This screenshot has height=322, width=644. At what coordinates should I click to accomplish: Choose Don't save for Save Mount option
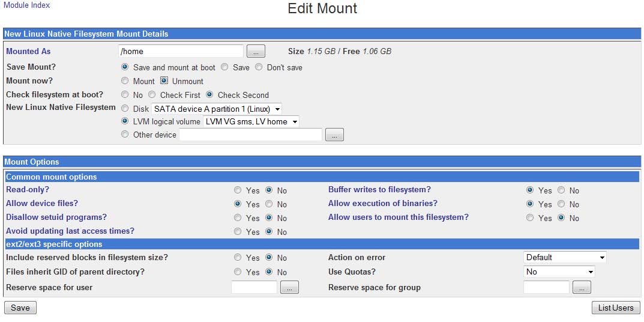[x=259, y=67]
